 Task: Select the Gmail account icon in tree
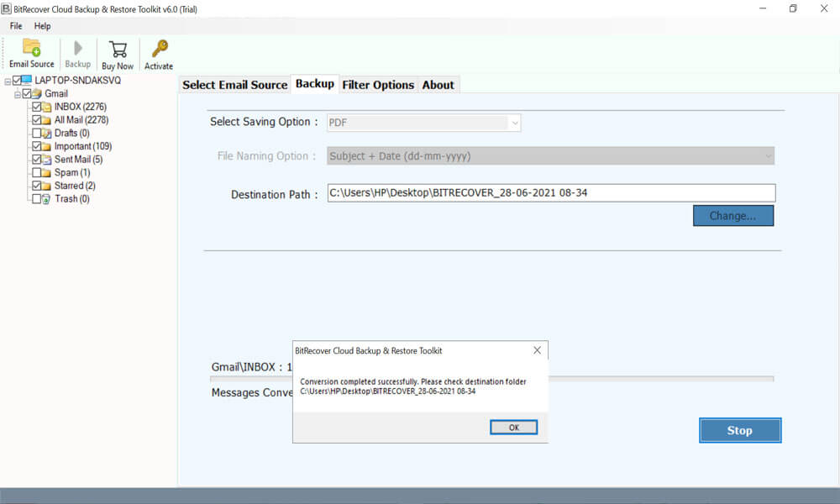click(37, 94)
